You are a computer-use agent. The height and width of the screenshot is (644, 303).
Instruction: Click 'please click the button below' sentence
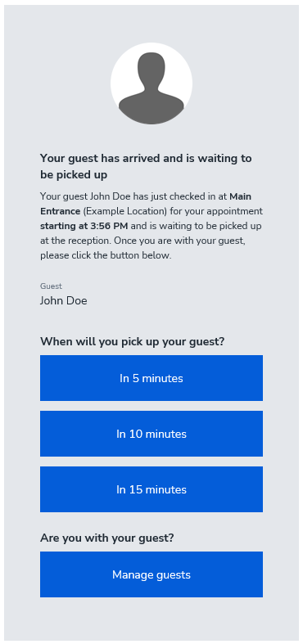[106, 255]
